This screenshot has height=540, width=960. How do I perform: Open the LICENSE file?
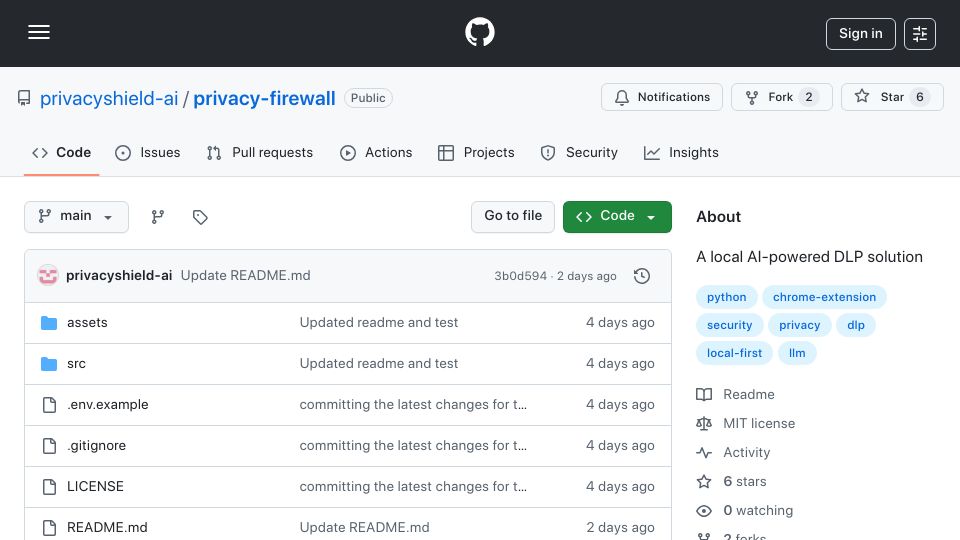pyautogui.click(x=95, y=487)
